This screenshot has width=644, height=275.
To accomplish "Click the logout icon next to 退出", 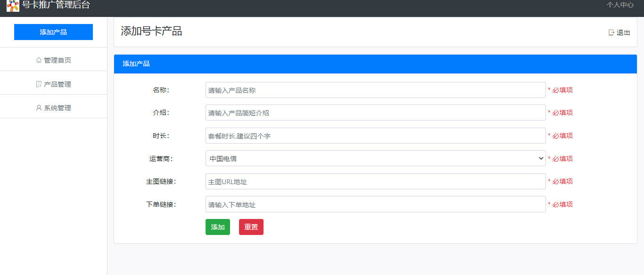I will pyautogui.click(x=611, y=32).
